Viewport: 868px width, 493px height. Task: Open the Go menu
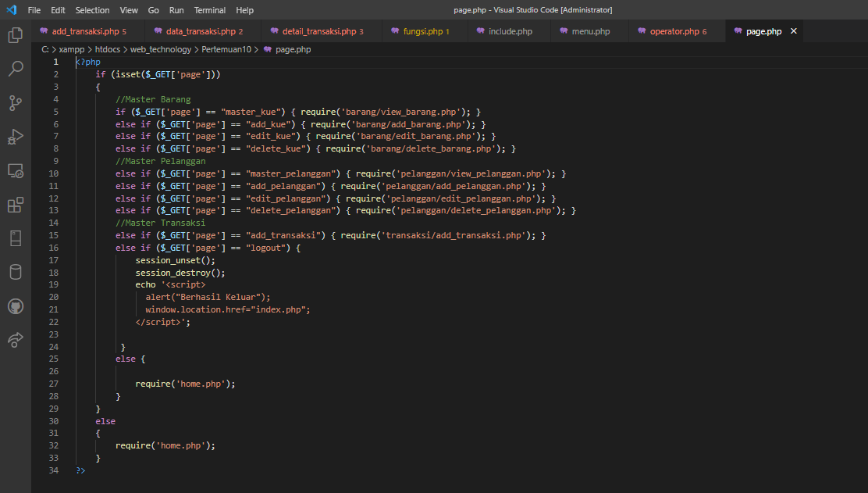153,10
